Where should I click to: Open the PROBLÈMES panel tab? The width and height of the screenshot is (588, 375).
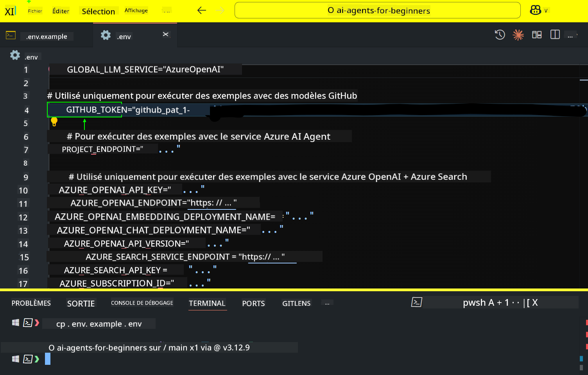pyautogui.click(x=31, y=303)
